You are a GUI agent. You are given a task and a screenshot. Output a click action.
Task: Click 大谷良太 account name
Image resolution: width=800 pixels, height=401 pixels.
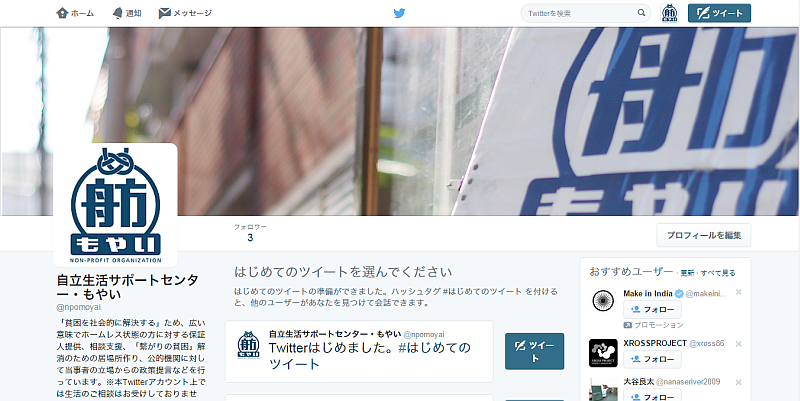point(639,382)
